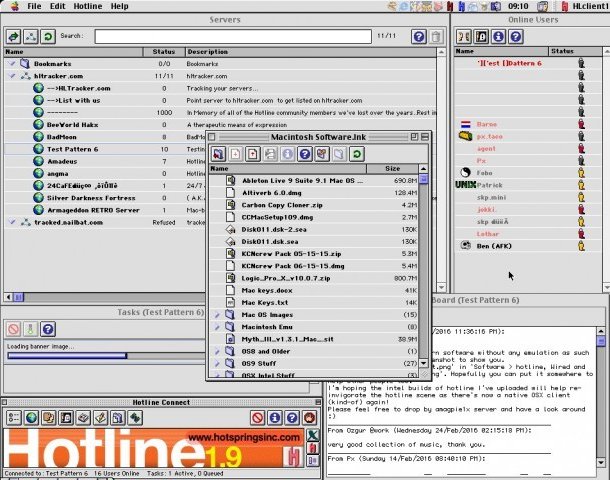Viewport: 610px width, 480px height.
Task: Select Logic_Pro_X_v10.0.7.zip file row
Action: tap(314, 278)
